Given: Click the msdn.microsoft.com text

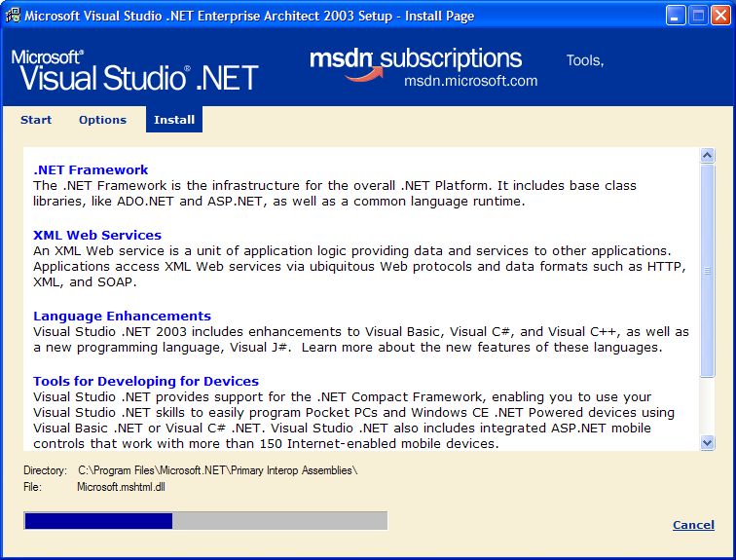Looking at the screenshot, I should (471, 81).
